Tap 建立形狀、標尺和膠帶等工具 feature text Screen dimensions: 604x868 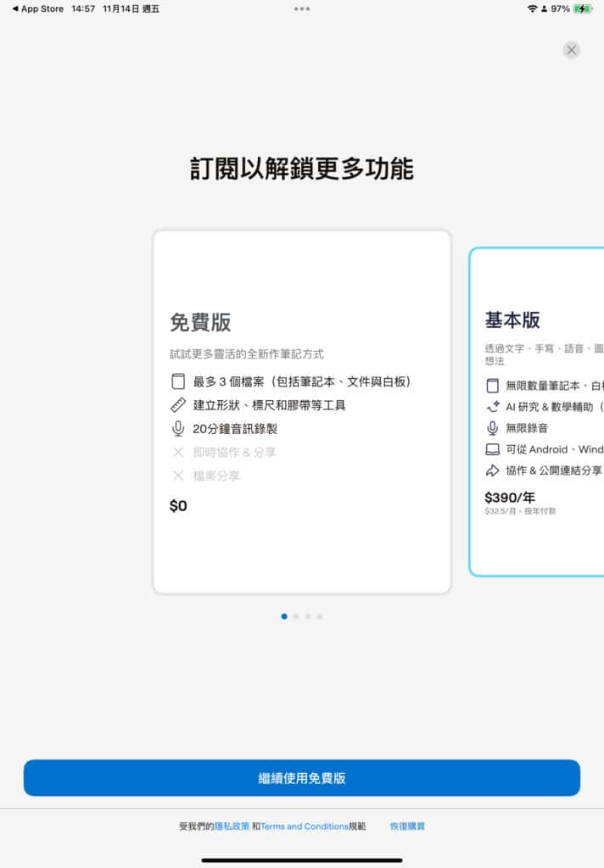(269, 405)
